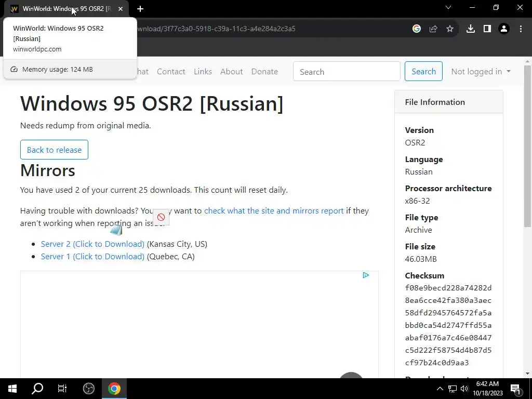Open a new browser tab

[140, 9]
